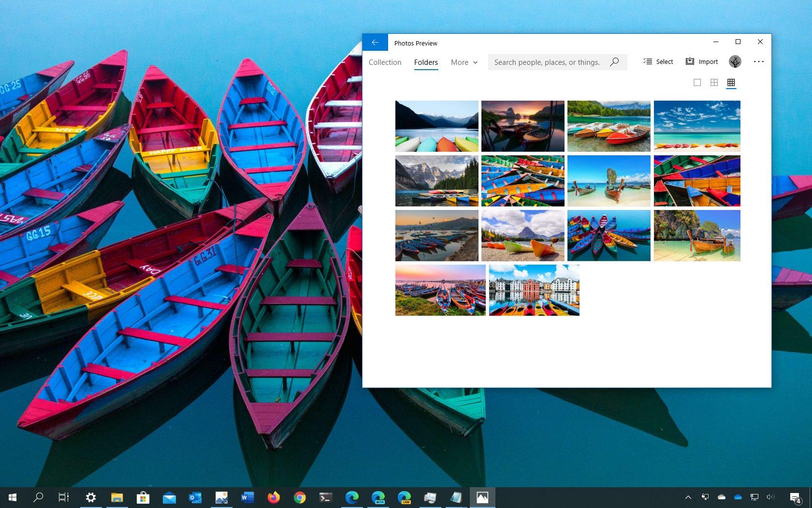
Task: Open Action Center showing 4 notifications
Action: point(795,497)
